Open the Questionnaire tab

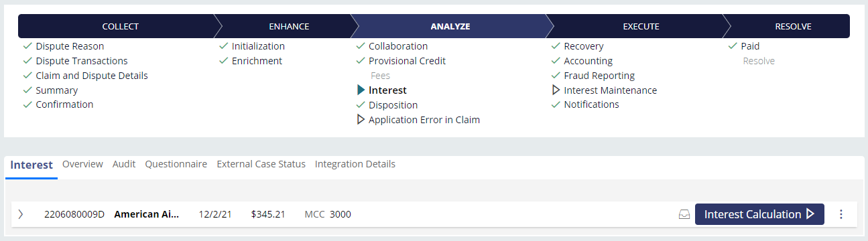pos(176,164)
